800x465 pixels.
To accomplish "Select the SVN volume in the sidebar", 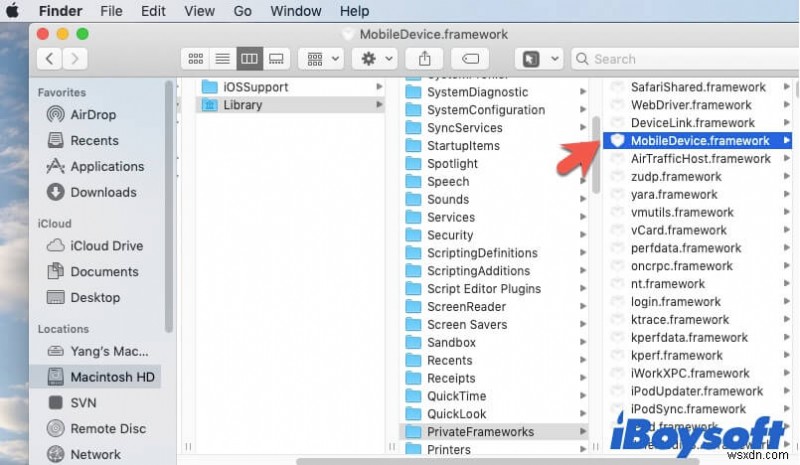I will coord(83,403).
